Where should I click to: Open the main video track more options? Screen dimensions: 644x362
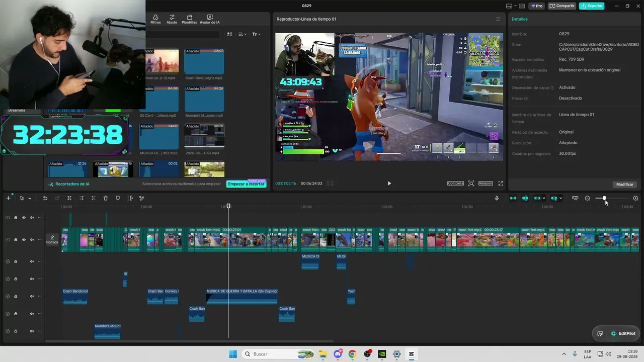tap(40, 240)
